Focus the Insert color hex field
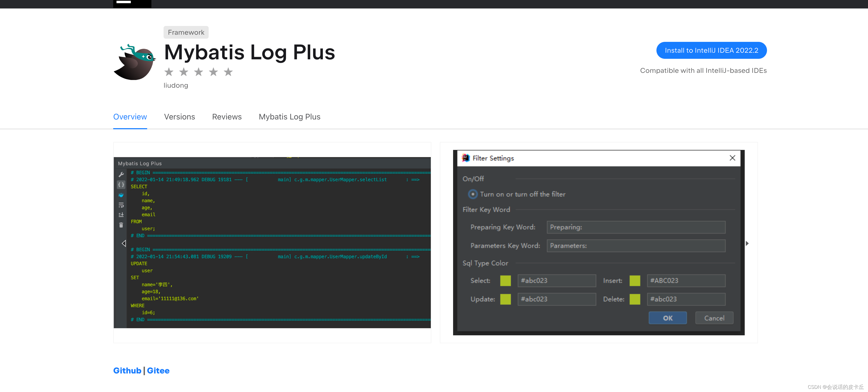 686,280
